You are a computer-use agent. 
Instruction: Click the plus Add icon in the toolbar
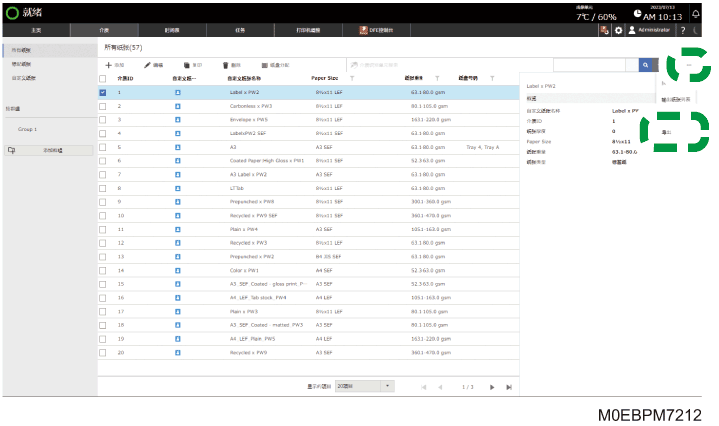click(x=109, y=65)
